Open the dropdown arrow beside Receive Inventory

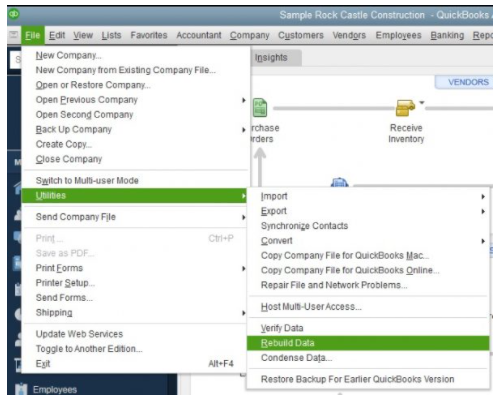point(422,103)
